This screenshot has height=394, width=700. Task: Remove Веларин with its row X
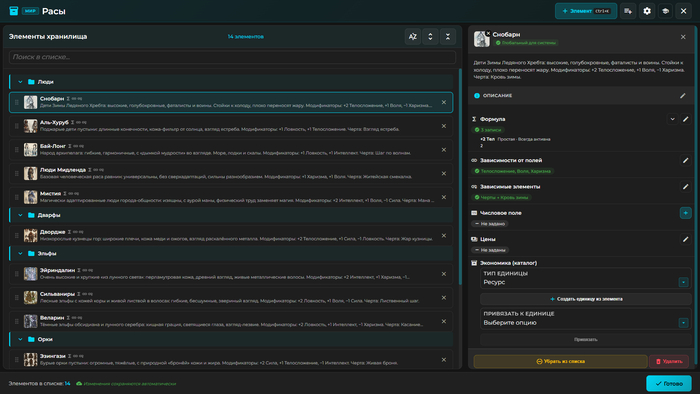tap(444, 321)
